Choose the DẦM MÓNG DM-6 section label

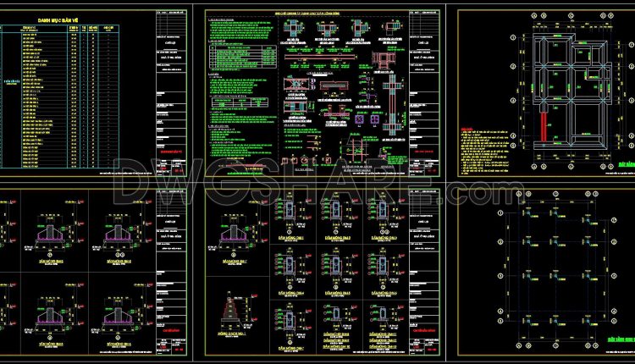coord(384,293)
